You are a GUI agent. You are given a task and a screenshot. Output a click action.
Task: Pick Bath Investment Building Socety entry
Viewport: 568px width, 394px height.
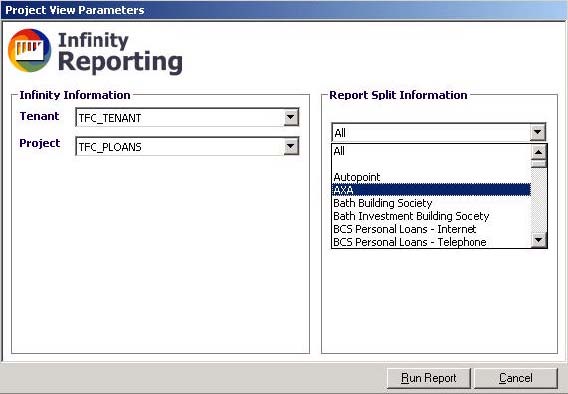tap(431, 216)
